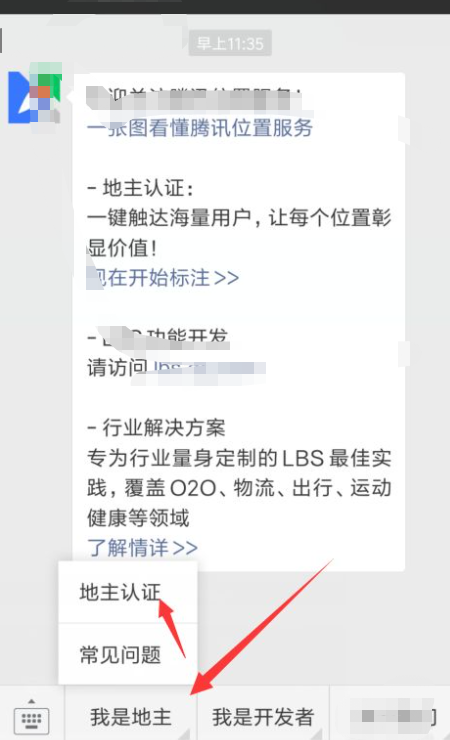Follow the 现在开始标注 >> link
450x740 pixels.
[163, 278]
